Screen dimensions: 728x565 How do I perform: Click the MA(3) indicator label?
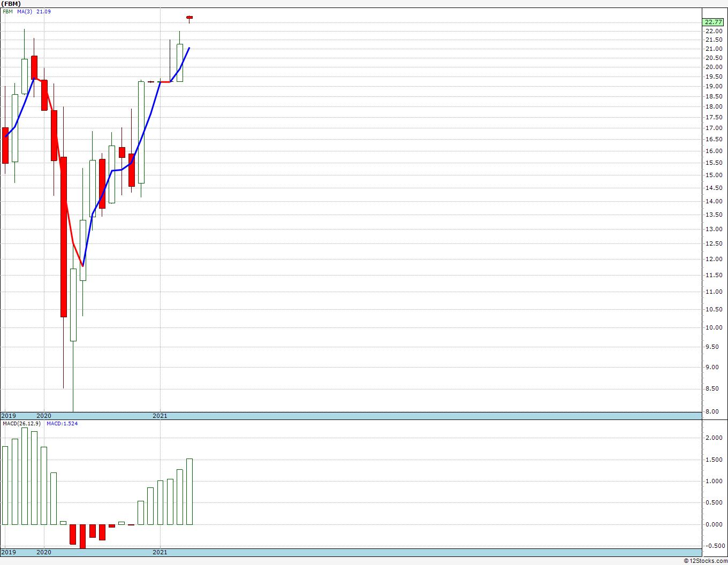[25, 11]
